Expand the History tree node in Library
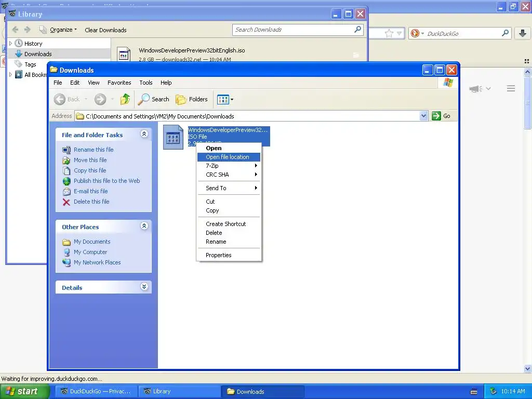Screen dimensions: 532x399 [x=10, y=44]
